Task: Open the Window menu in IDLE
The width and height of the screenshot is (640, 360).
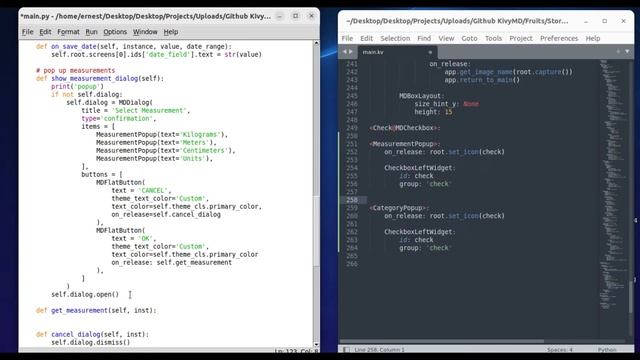Action: point(145,32)
